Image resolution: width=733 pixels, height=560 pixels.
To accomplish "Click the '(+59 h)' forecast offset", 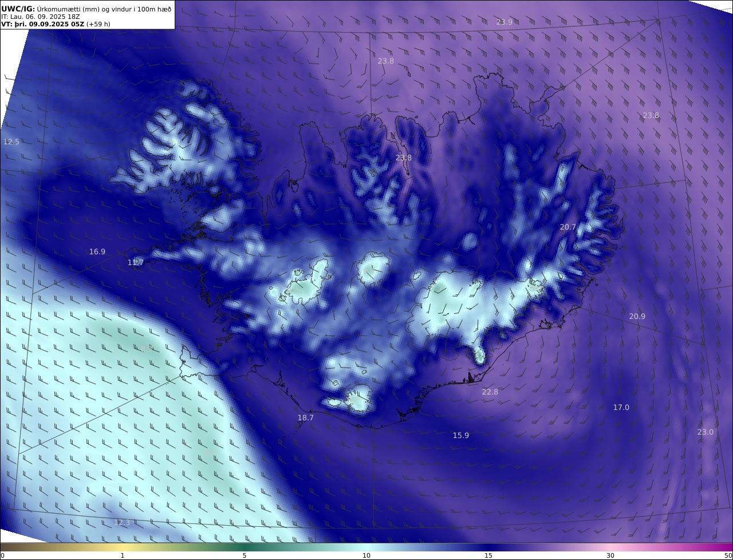I will click(98, 24).
